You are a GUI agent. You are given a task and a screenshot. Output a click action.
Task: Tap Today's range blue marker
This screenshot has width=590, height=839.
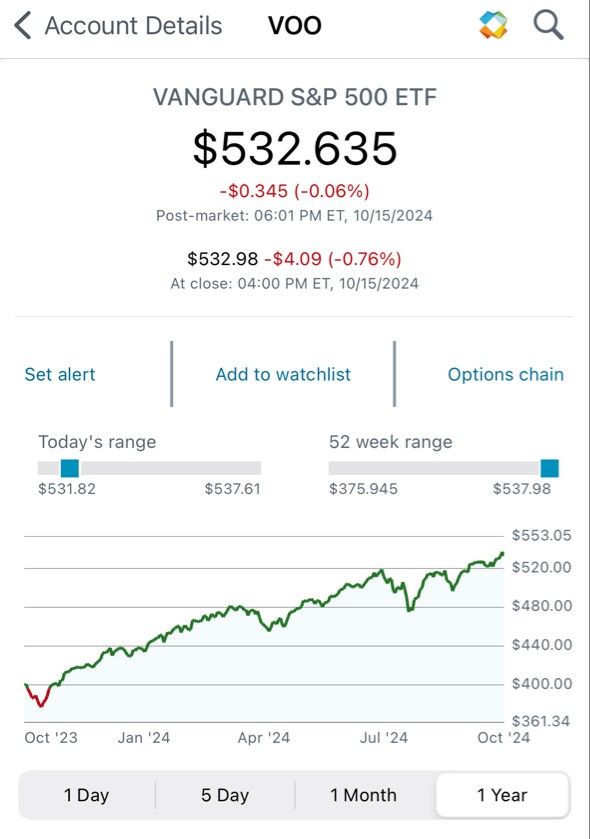pos(70,468)
